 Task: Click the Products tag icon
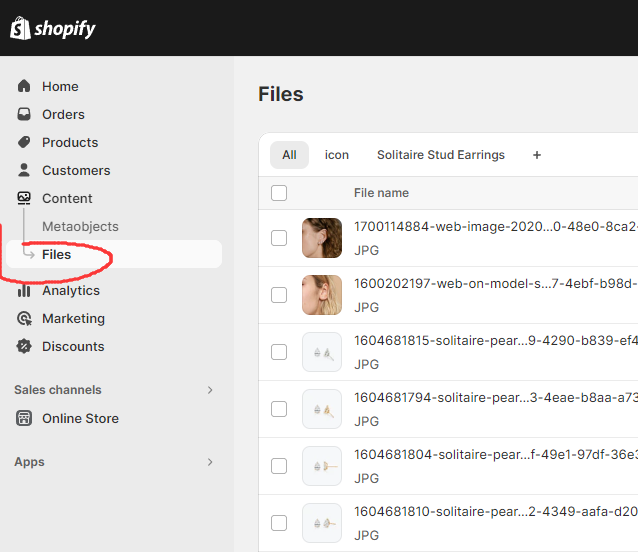[x=24, y=142]
